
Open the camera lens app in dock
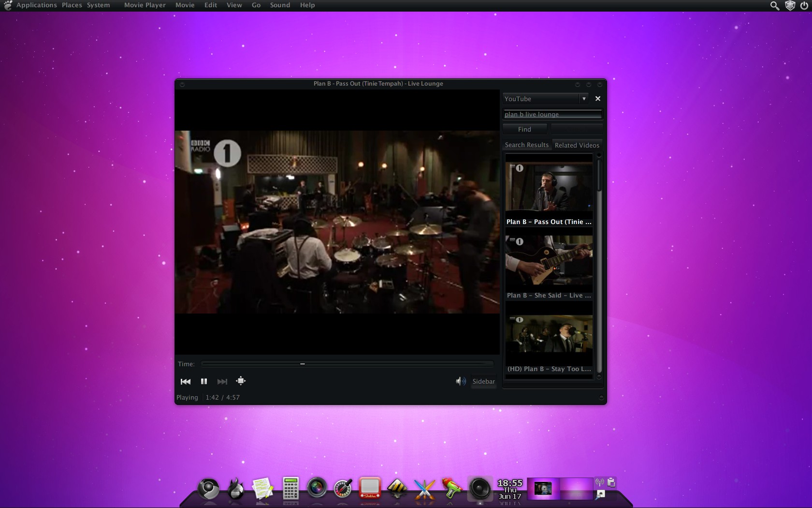[317, 488]
